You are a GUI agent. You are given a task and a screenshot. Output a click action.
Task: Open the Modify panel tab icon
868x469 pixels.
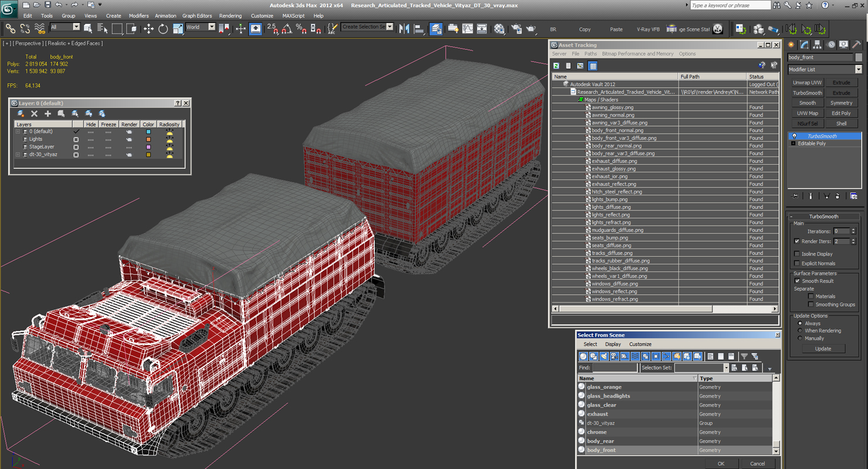tap(805, 45)
